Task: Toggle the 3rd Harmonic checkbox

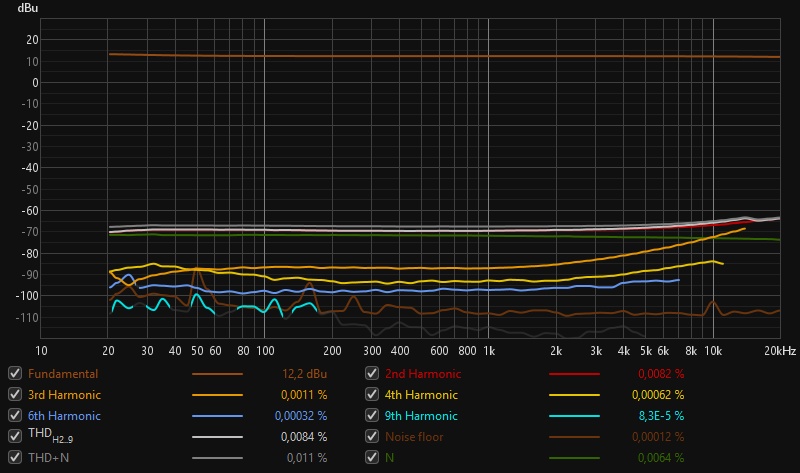Action: pyautogui.click(x=15, y=394)
